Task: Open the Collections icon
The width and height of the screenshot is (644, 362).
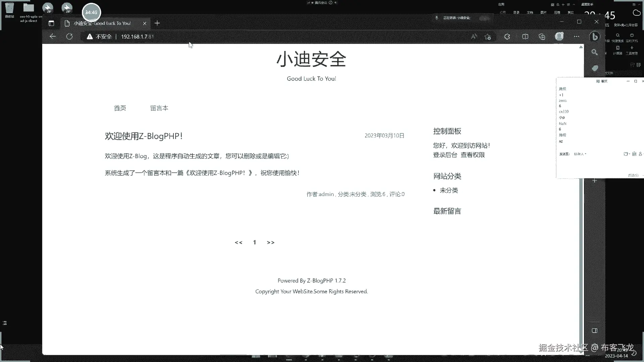Action: click(542, 37)
